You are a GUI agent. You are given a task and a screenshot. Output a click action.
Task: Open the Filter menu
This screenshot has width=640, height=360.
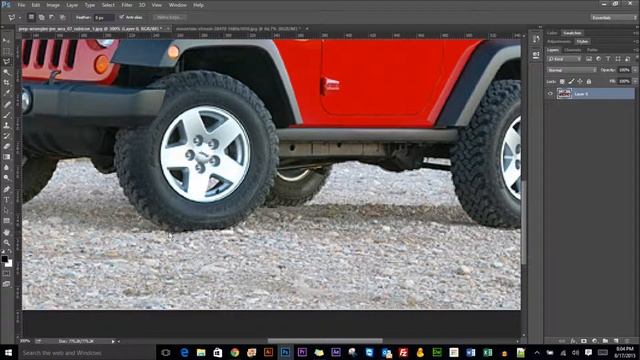pyautogui.click(x=127, y=5)
